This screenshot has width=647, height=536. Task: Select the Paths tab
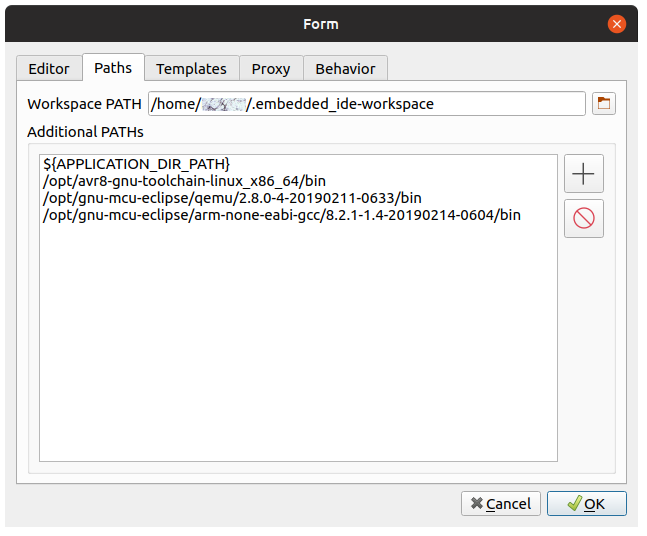pos(113,68)
